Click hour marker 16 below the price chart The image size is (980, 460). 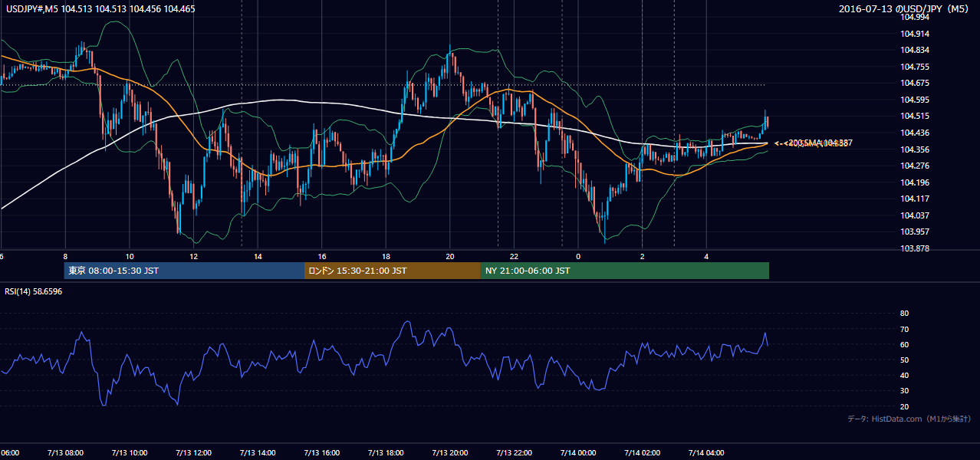coord(322,257)
